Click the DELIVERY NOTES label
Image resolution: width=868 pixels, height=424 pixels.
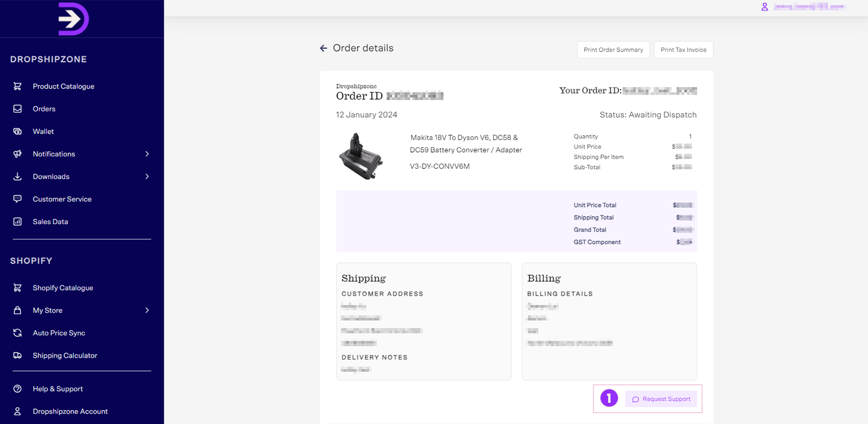(374, 357)
